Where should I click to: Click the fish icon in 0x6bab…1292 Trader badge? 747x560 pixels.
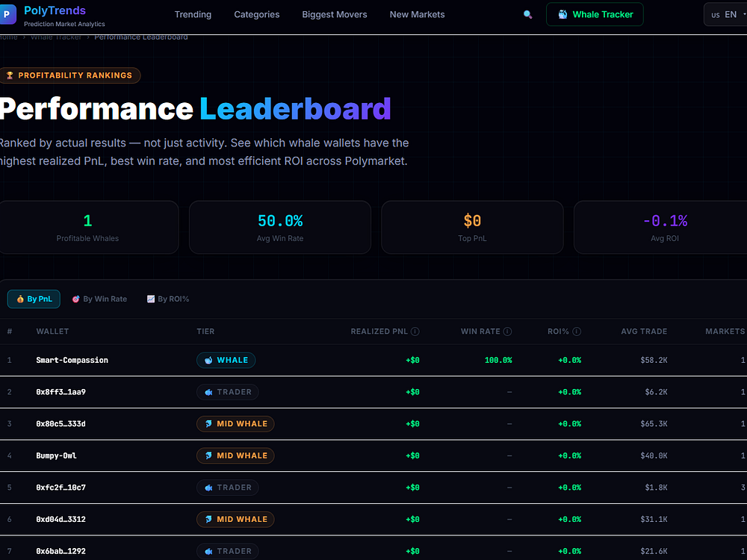pyautogui.click(x=208, y=552)
